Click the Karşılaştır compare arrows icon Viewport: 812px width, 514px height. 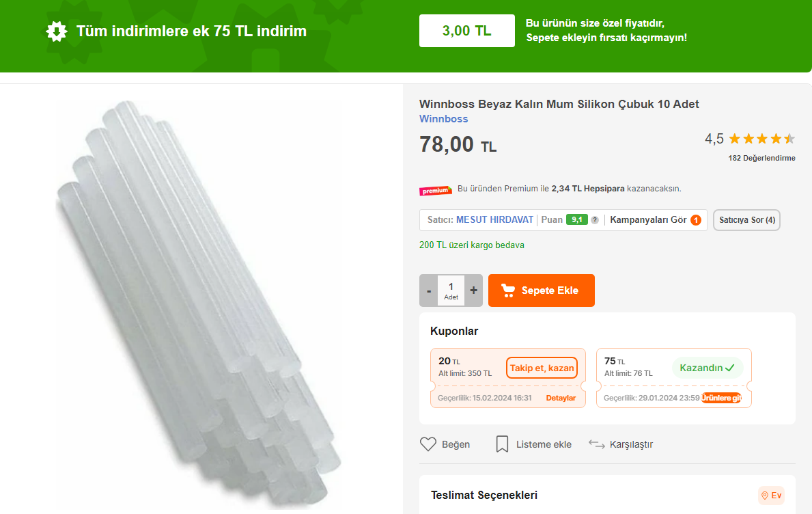[597, 444]
